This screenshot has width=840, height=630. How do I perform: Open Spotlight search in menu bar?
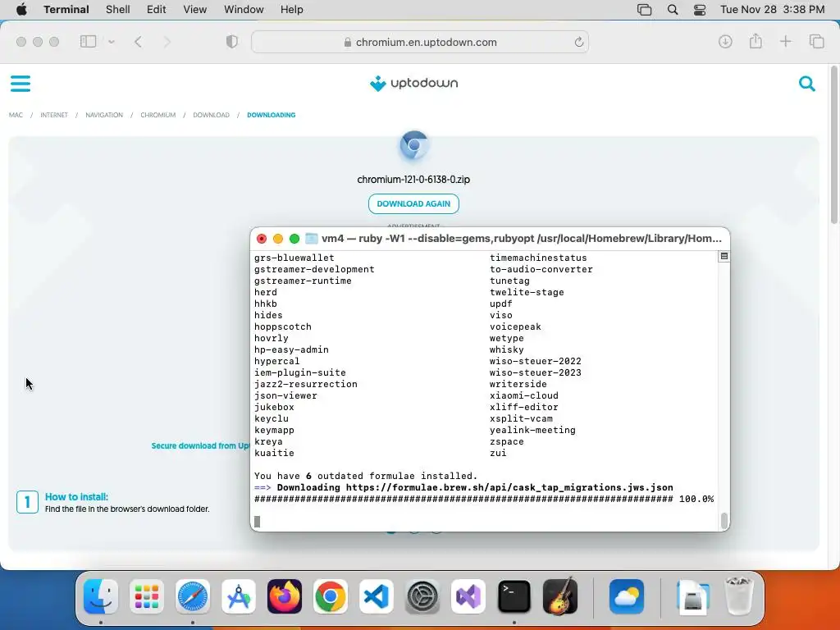click(x=673, y=10)
